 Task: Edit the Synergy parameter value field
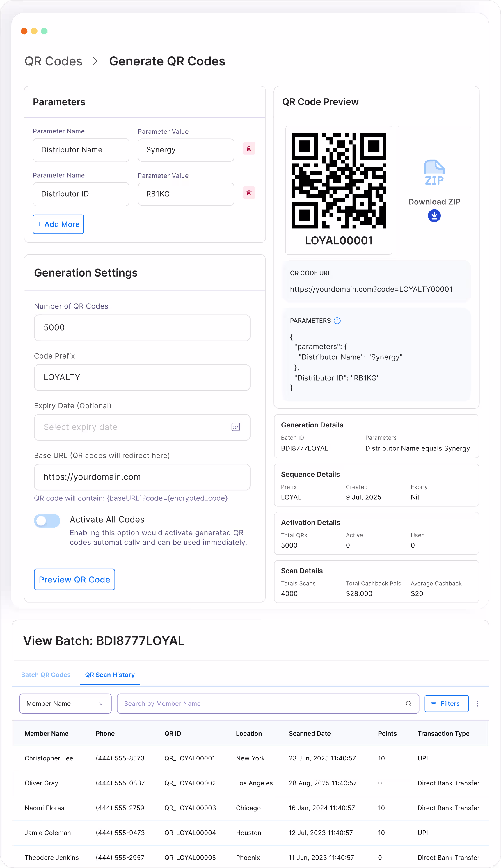coord(186,149)
